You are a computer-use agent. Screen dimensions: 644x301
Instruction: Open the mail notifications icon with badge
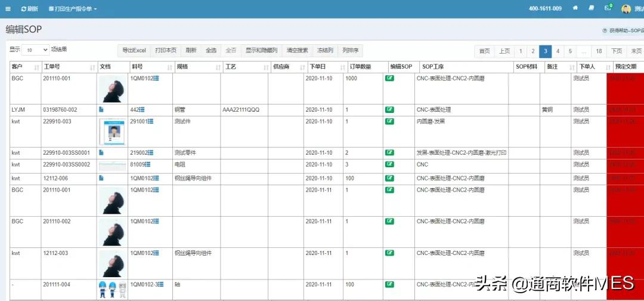pos(608,7)
